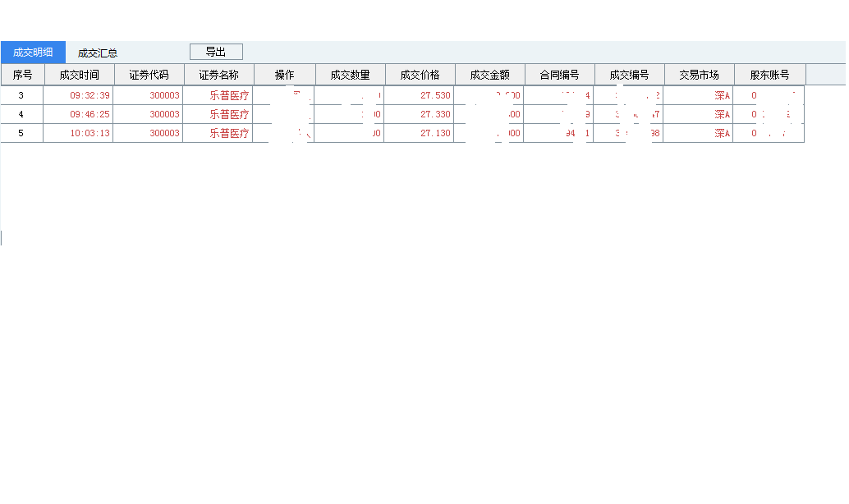Click the 合同编号 column header
The height and width of the screenshot is (504, 849).
pos(560,75)
